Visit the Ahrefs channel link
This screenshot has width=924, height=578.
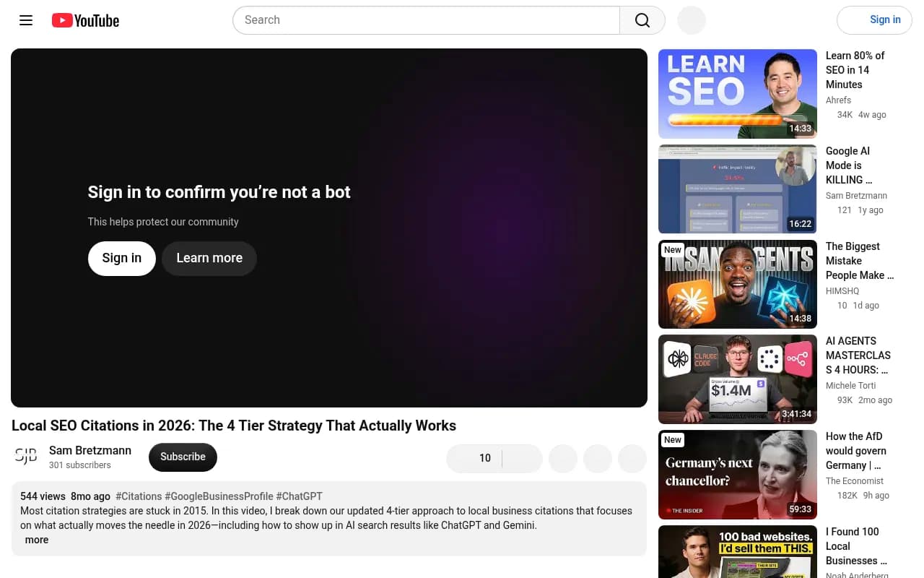[838, 100]
